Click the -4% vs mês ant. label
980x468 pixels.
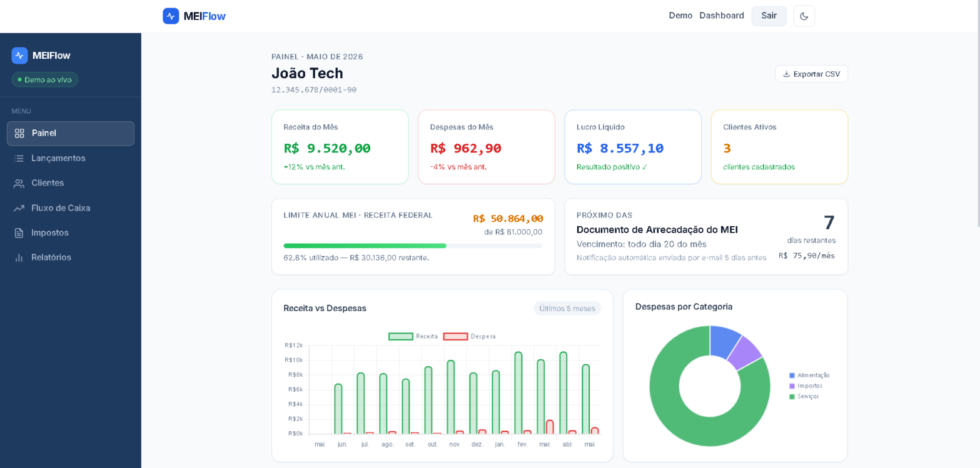point(458,167)
